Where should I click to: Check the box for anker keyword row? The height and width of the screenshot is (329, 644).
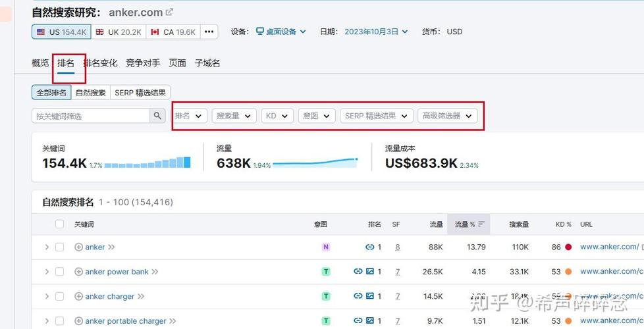pyautogui.click(x=59, y=247)
